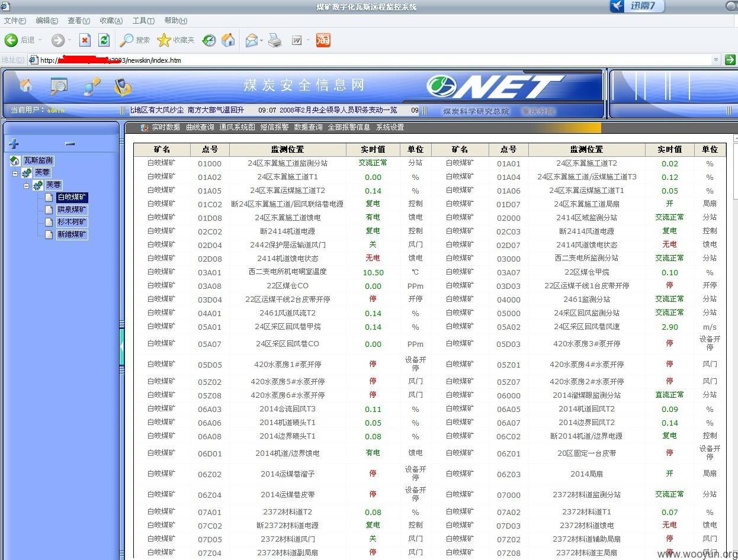This screenshot has width=738, height=560.
Task: Switch to 曲线查询 tab
Action: pos(200,127)
